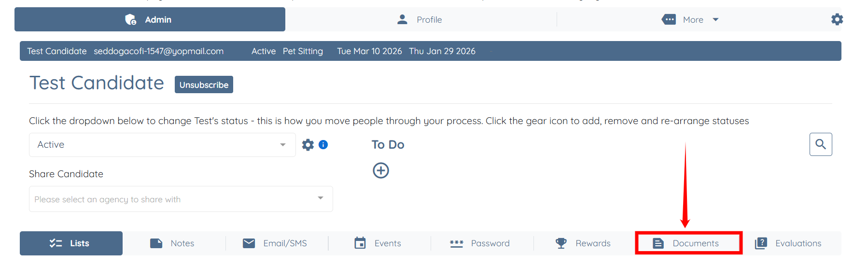Switch to the Admin tab
The height and width of the screenshot is (267, 868).
point(150,20)
